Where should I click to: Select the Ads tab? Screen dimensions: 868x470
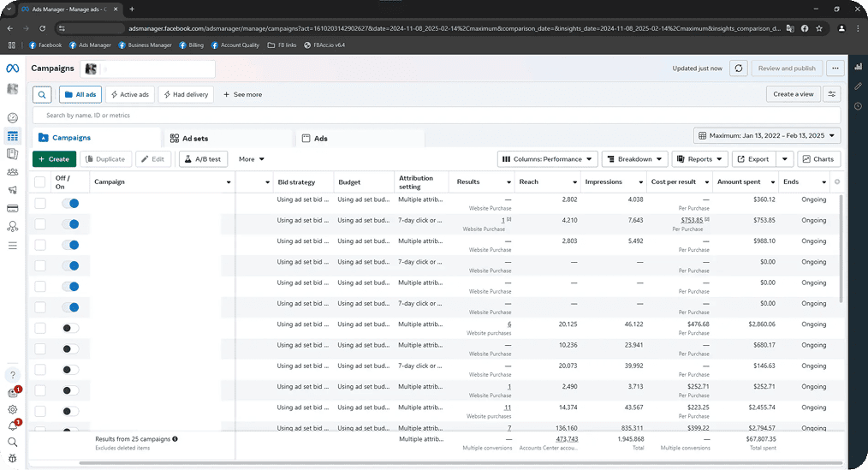(320, 138)
